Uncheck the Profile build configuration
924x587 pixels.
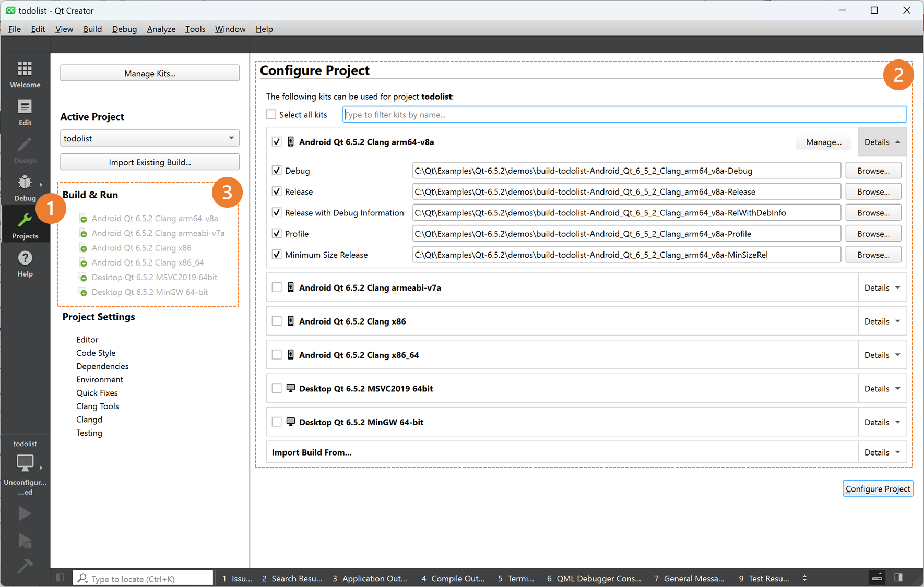point(277,234)
